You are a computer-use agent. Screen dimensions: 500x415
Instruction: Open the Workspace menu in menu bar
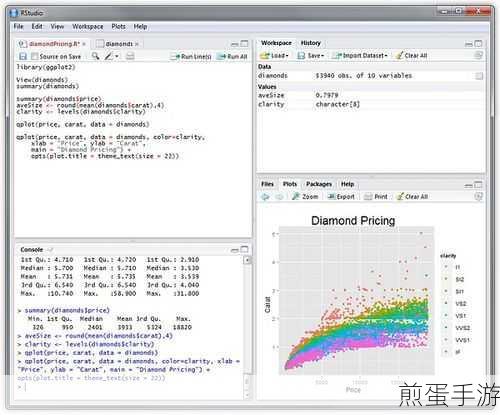coord(88,27)
